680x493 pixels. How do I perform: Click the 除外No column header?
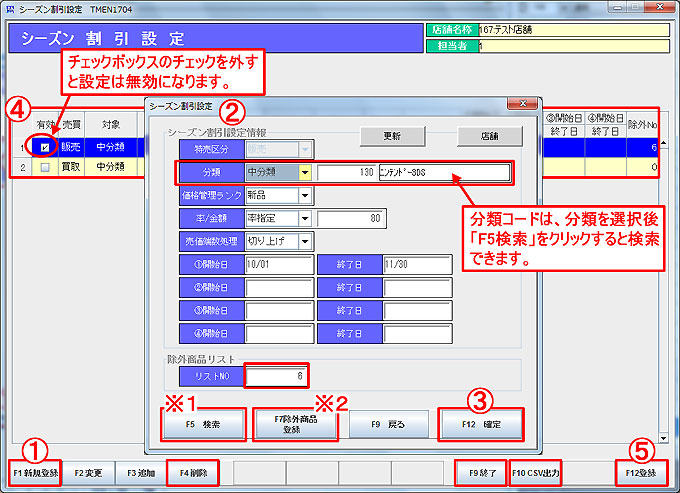tap(642, 125)
